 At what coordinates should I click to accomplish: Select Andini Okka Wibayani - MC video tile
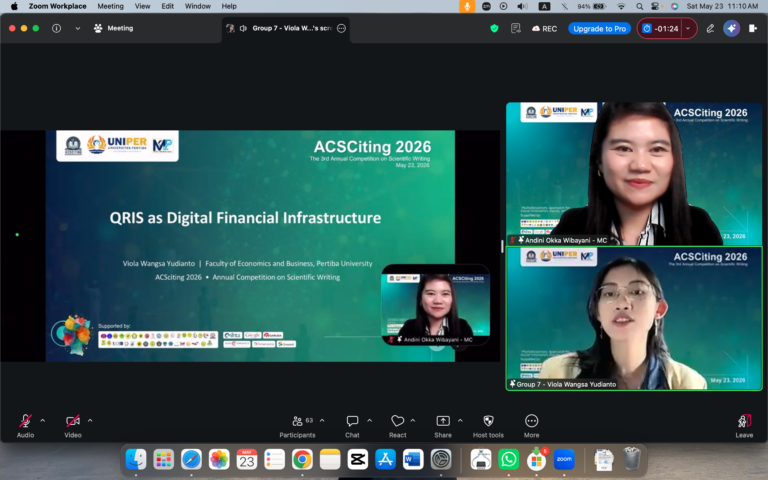pos(634,173)
